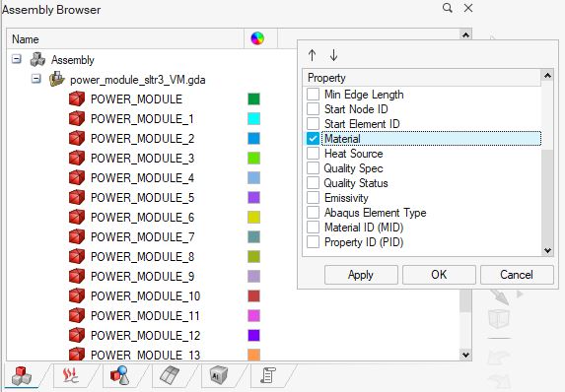The height and width of the screenshot is (392, 565).
Task: Click the red cube icon of POWER_MODULE_12
Action: [x=77, y=336]
